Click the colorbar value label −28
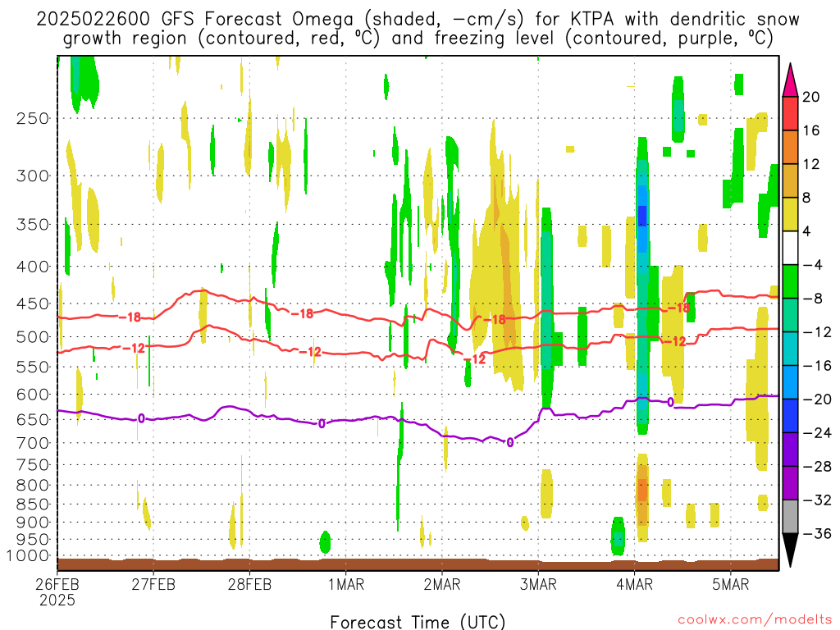Screen dimensions: 840x630 pos(818,467)
